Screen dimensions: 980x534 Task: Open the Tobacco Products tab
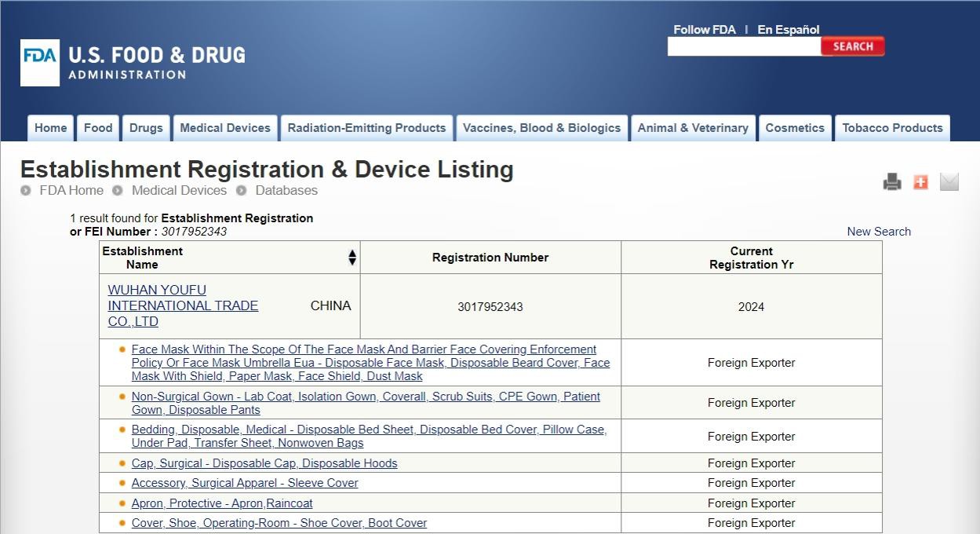pos(892,128)
